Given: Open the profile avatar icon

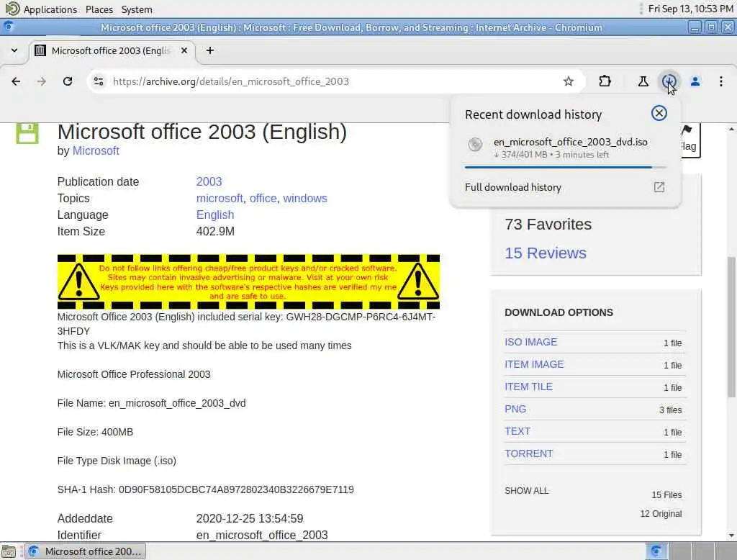Looking at the screenshot, I should point(695,81).
